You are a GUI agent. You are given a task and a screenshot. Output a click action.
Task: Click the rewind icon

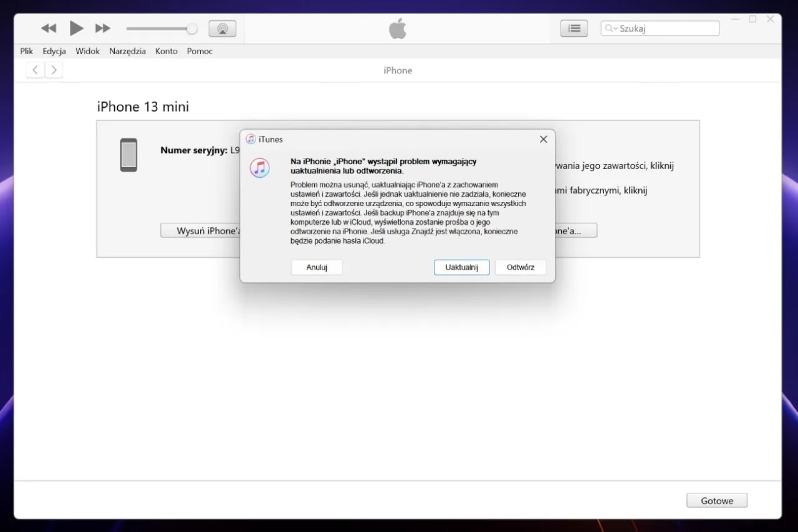tap(48, 28)
